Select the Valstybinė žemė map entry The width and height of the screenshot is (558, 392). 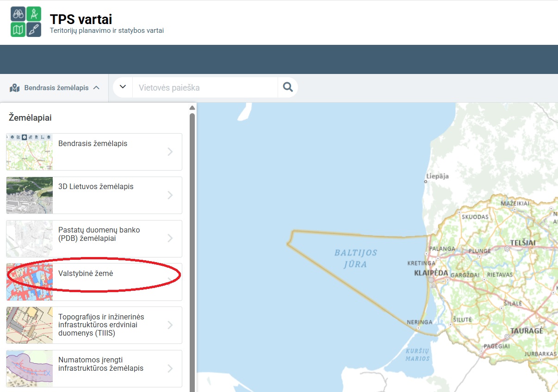[94, 282]
